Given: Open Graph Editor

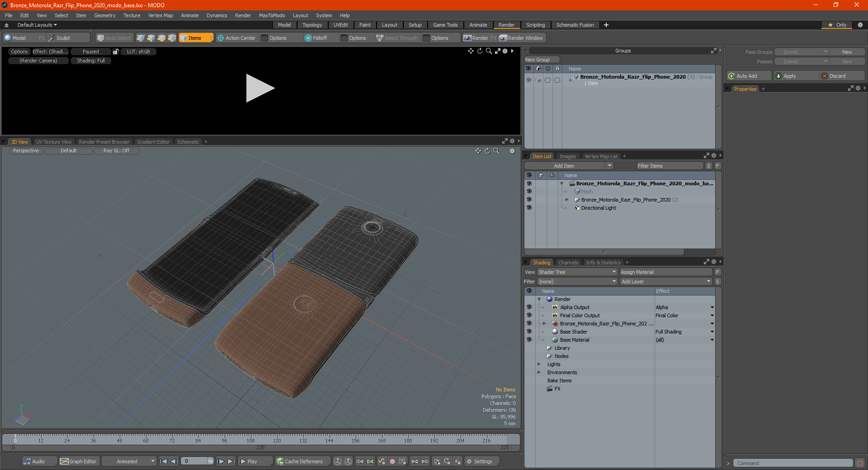Looking at the screenshot, I should [x=78, y=461].
